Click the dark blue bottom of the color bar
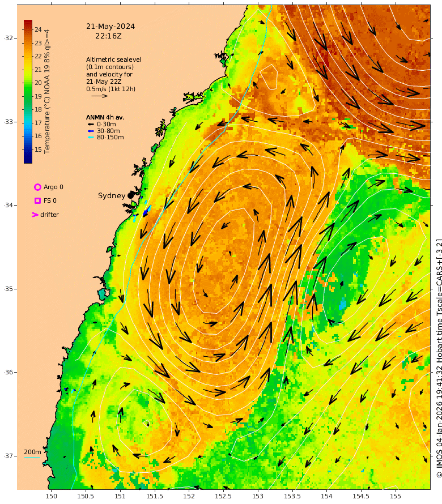Viewport: 442px width, 504px height. tap(28, 159)
